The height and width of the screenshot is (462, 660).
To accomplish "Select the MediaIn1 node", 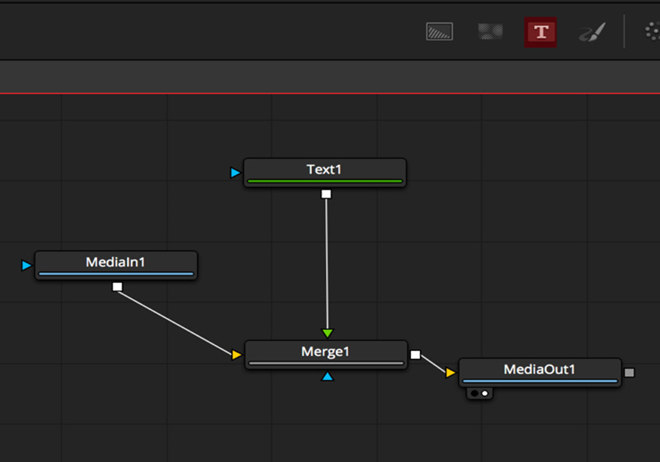I will 116,264.
